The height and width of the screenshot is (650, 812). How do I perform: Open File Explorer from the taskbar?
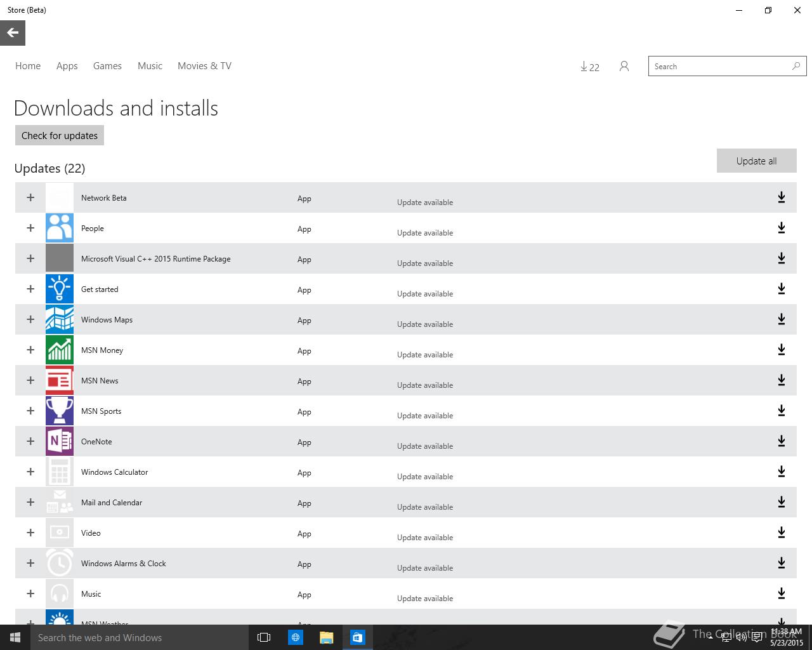pos(327,637)
